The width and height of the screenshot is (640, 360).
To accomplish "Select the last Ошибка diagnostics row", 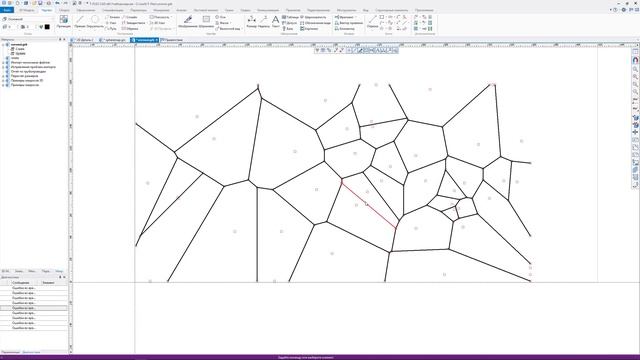I will (x=33, y=328).
